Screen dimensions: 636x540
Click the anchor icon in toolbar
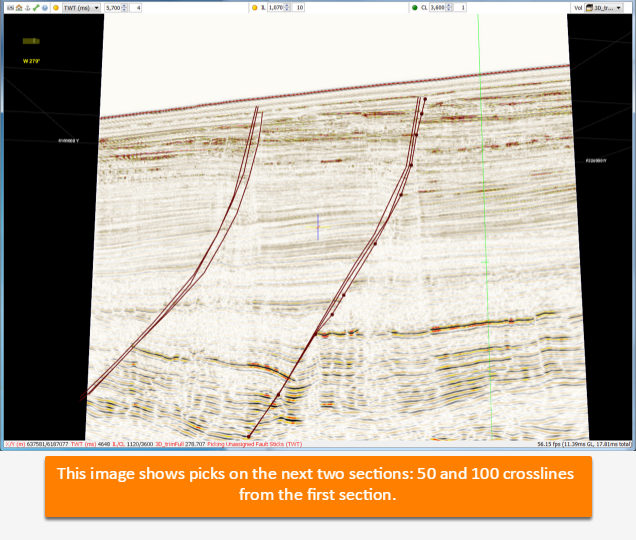click(28, 8)
